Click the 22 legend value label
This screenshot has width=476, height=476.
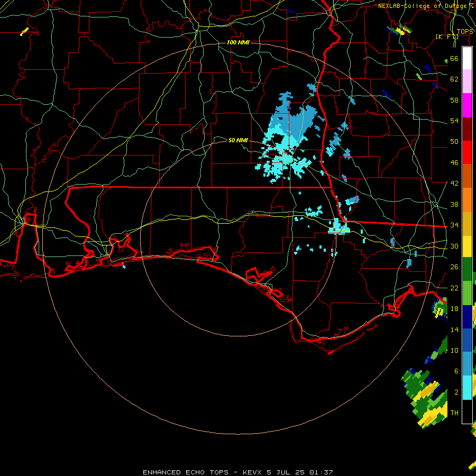tap(454, 288)
